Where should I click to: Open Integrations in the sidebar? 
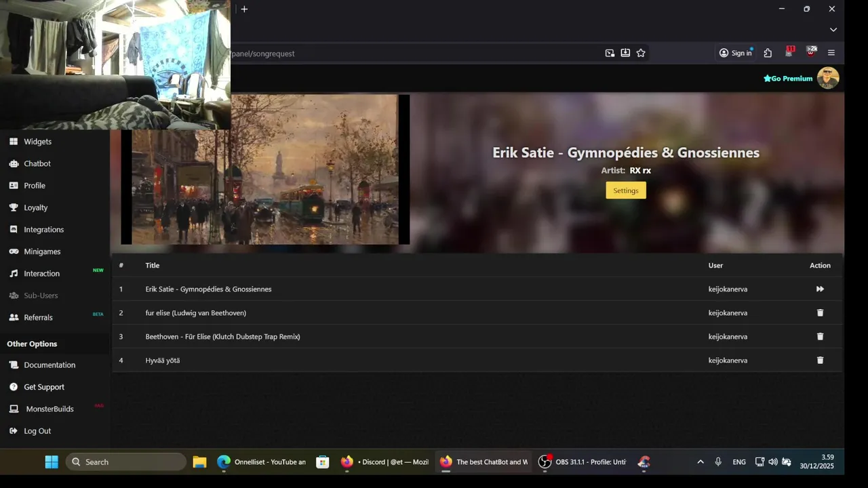tap(43, 230)
